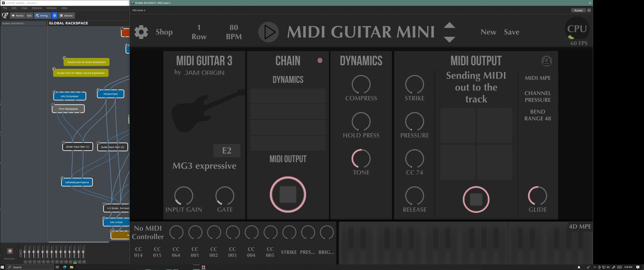The height and width of the screenshot is (270, 644).
Task: Click the New preset button
Action: tap(488, 32)
